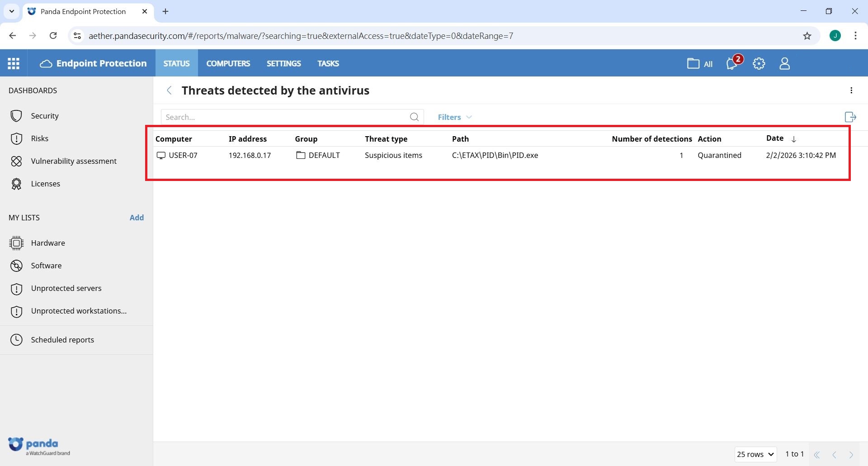Click the search magnifier icon
The width and height of the screenshot is (868, 466).
click(414, 117)
